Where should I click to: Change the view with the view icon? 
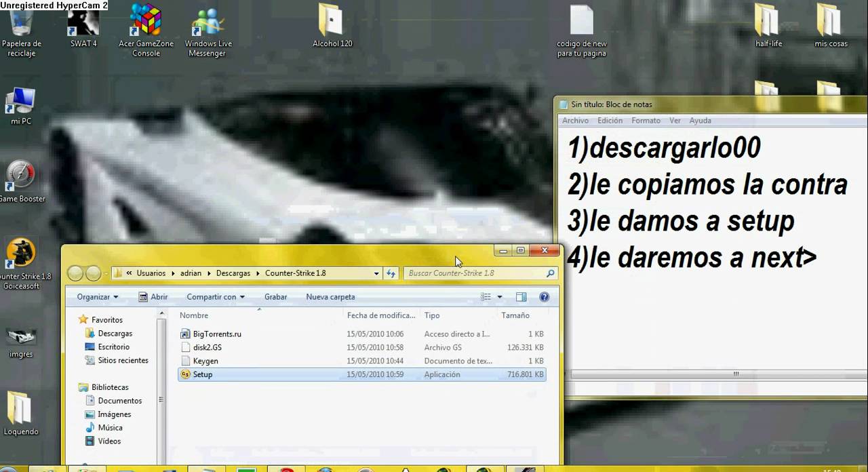coord(486,297)
